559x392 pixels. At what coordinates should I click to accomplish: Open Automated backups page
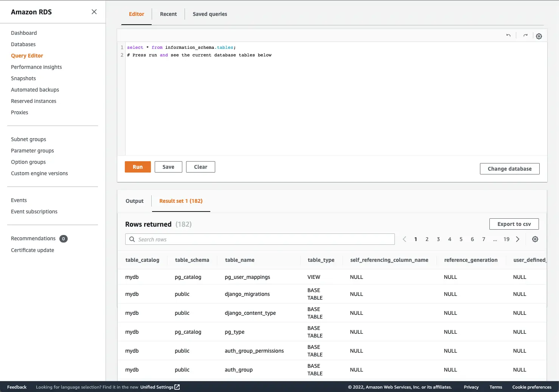35,90
